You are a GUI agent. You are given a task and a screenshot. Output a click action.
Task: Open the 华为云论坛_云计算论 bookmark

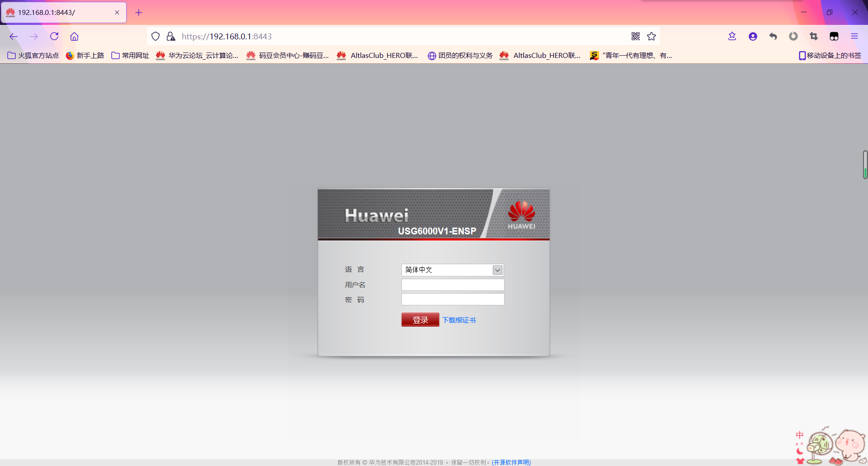pyautogui.click(x=197, y=56)
